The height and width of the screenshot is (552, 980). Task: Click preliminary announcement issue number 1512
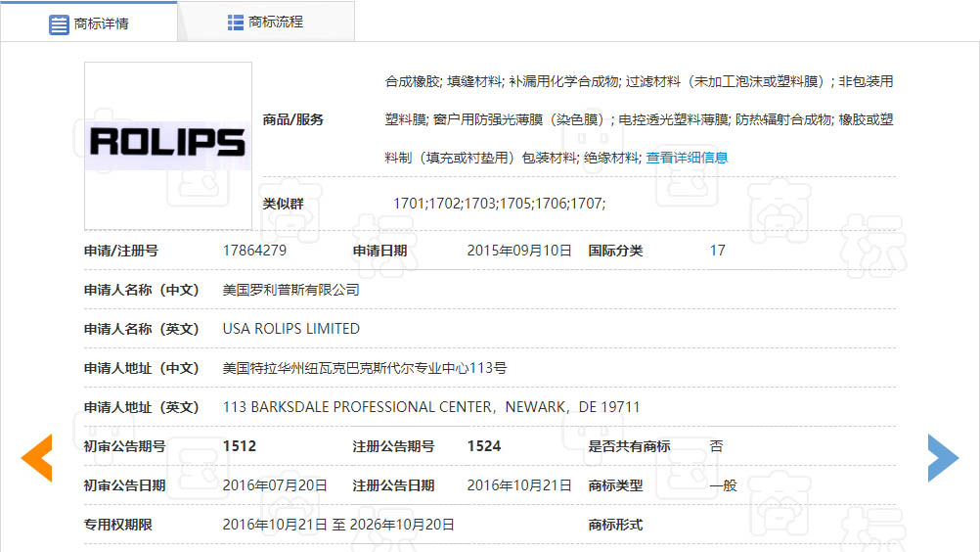239,446
